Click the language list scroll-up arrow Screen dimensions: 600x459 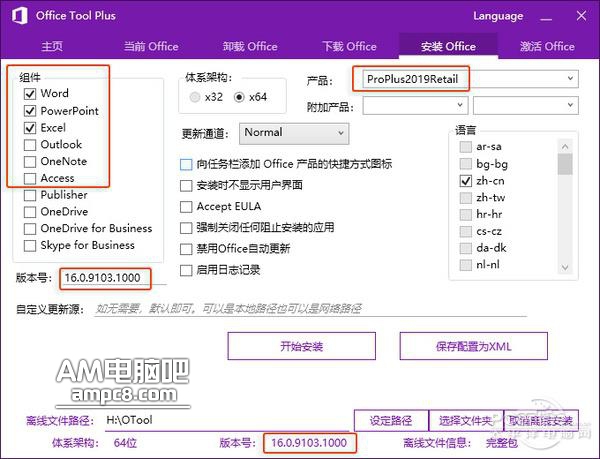coord(565,146)
